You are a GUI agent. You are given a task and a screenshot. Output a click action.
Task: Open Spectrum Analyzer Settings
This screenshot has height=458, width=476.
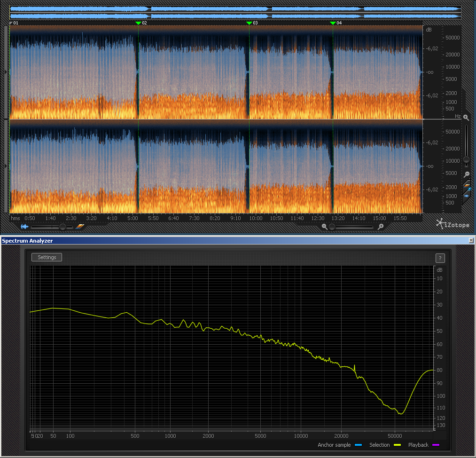(x=47, y=257)
